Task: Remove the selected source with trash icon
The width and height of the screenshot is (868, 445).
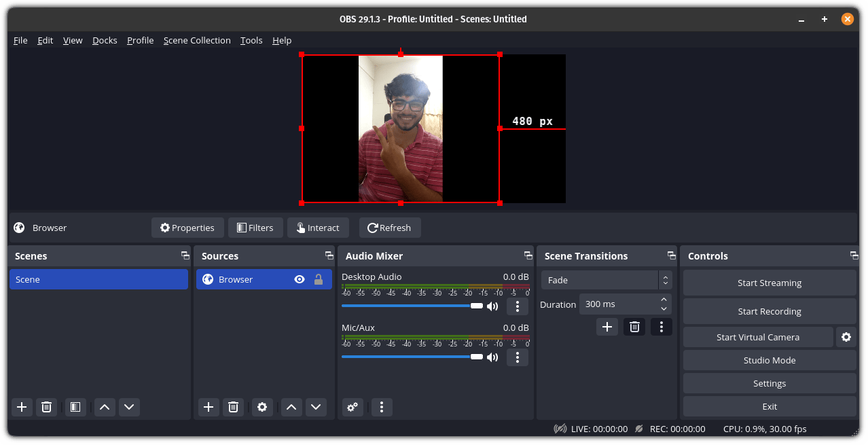Action: pos(233,407)
